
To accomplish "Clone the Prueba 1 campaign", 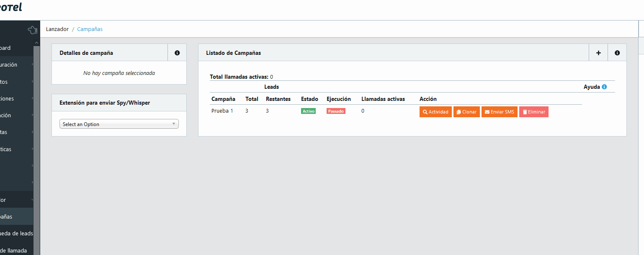I will pyautogui.click(x=466, y=112).
